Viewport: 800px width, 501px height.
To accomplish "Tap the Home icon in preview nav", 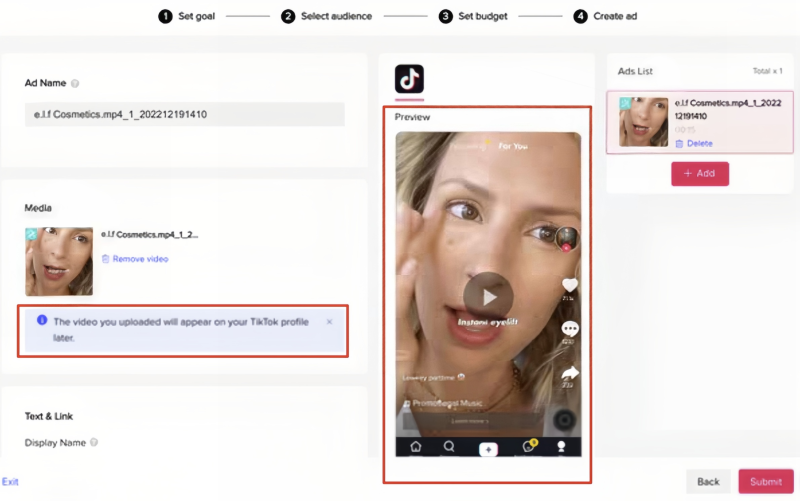I will 416,447.
